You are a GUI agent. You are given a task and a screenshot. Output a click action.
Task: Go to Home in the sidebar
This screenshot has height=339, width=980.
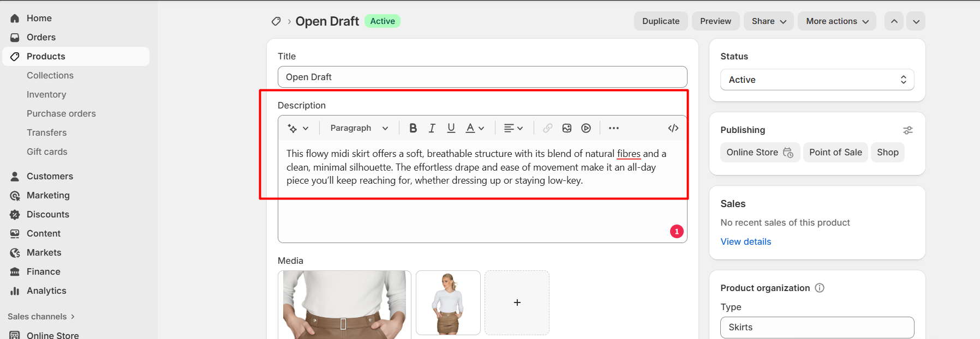tap(76, 18)
